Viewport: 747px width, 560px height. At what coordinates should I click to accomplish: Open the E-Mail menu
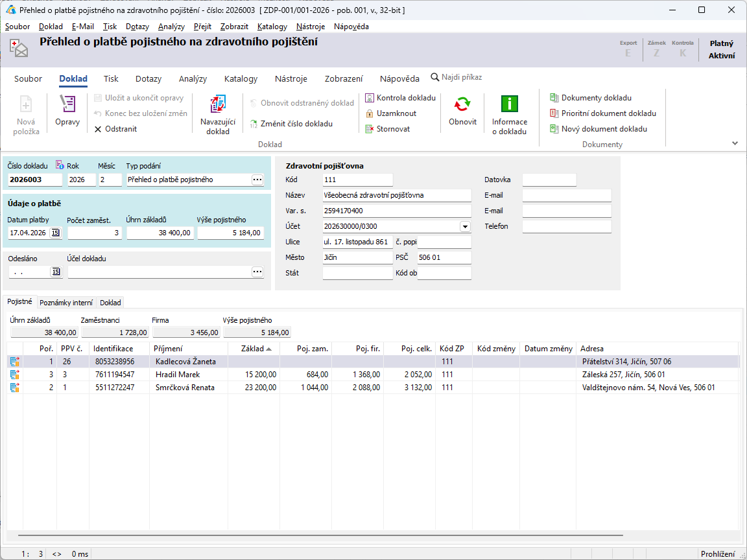click(x=83, y=27)
